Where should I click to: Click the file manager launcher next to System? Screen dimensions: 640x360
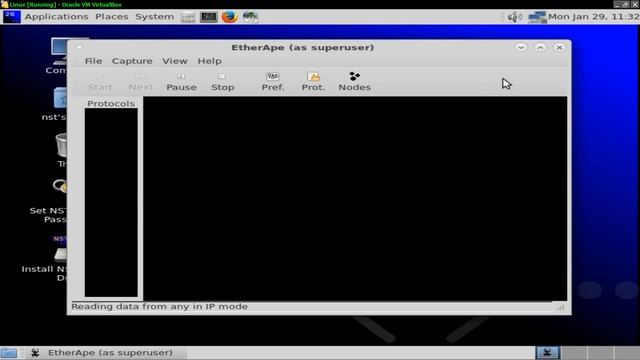[188, 17]
